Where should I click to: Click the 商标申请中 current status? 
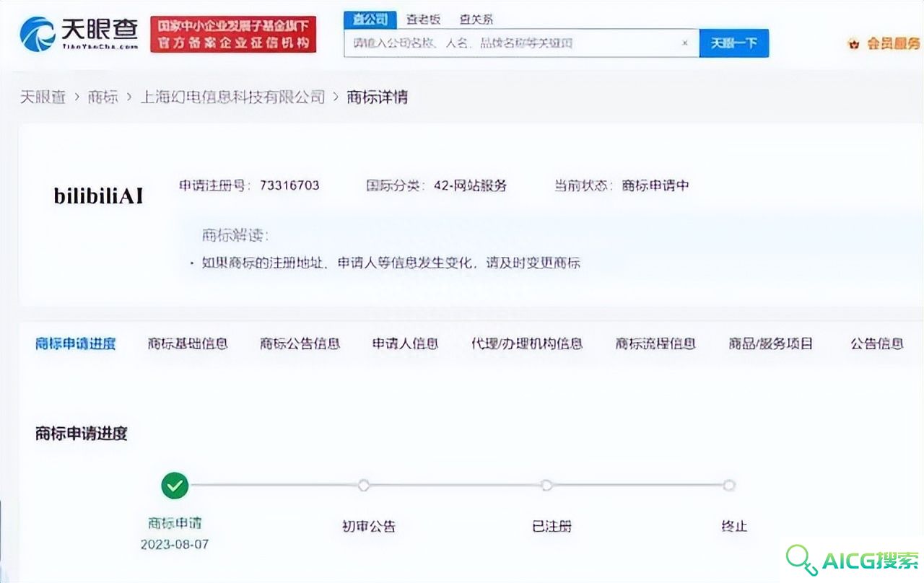pos(655,185)
